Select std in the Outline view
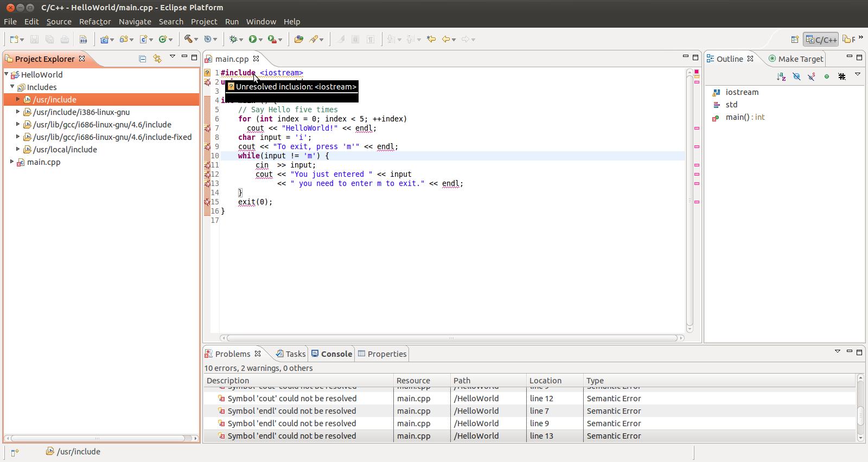868x462 pixels. [731, 105]
